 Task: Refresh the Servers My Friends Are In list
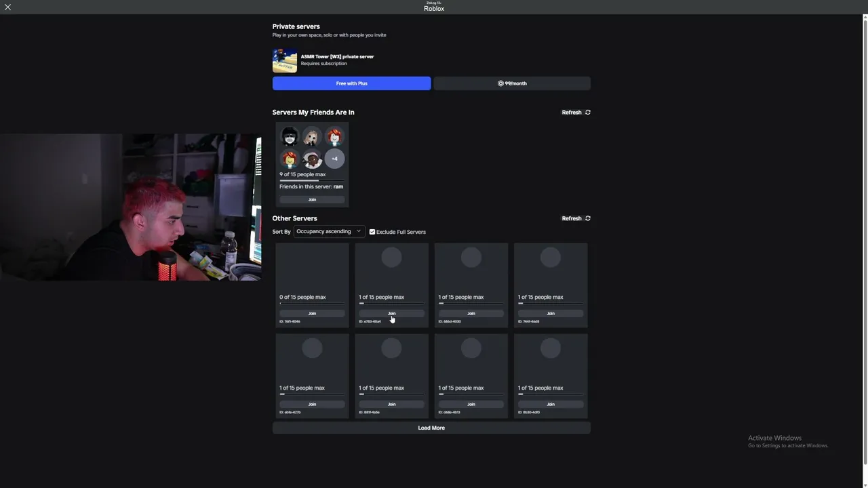coord(576,113)
